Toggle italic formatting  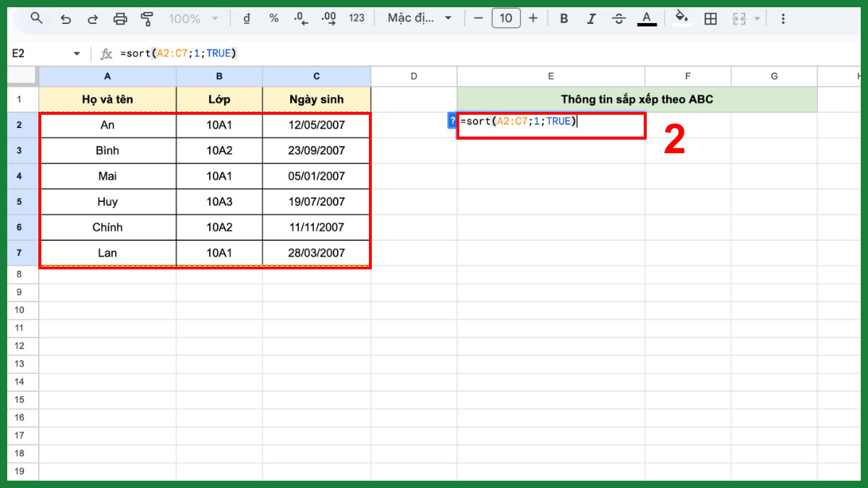(x=591, y=18)
